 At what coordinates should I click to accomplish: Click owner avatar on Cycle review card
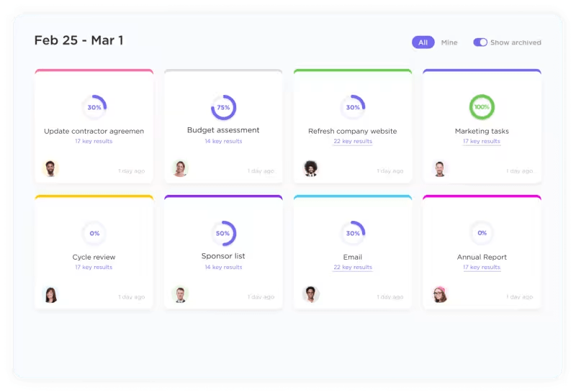click(x=50, y=295)
